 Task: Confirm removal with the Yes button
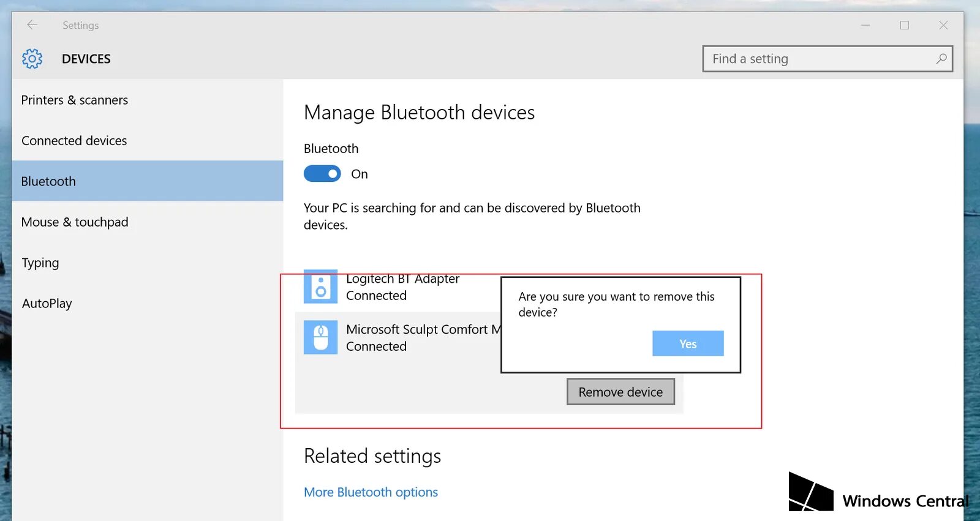tap(688, 343)
